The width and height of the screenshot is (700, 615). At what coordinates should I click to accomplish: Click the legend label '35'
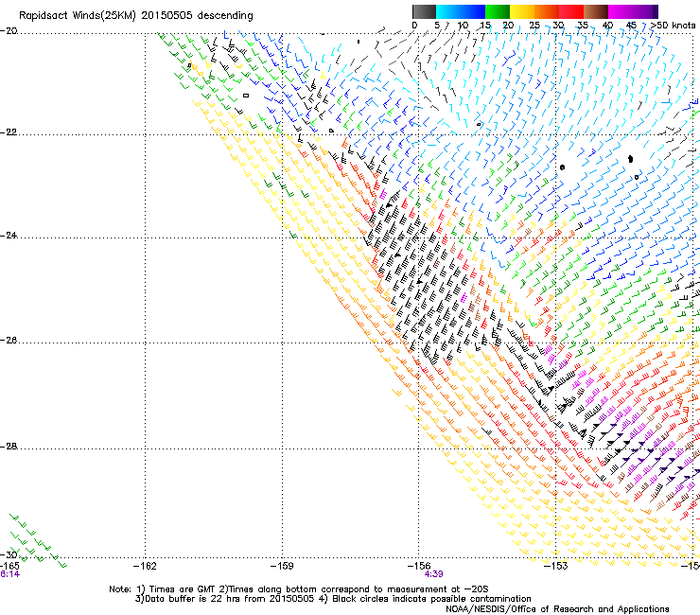(x=583, y=25)
